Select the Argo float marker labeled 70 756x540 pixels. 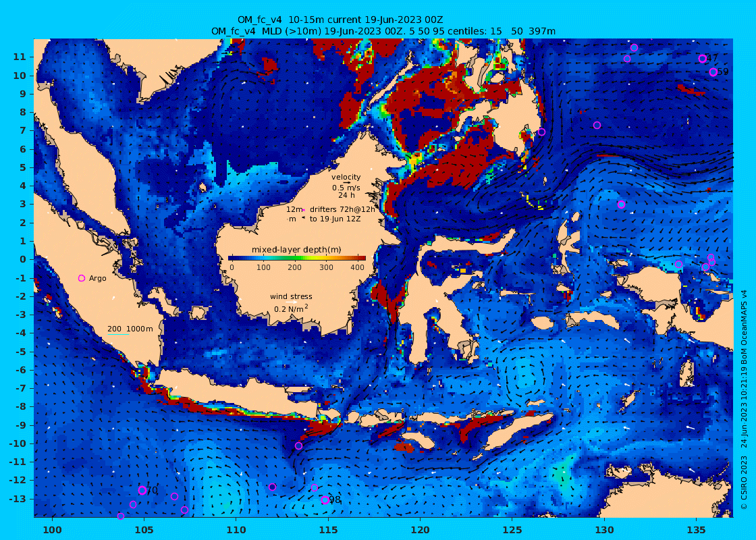coord(142,490)
